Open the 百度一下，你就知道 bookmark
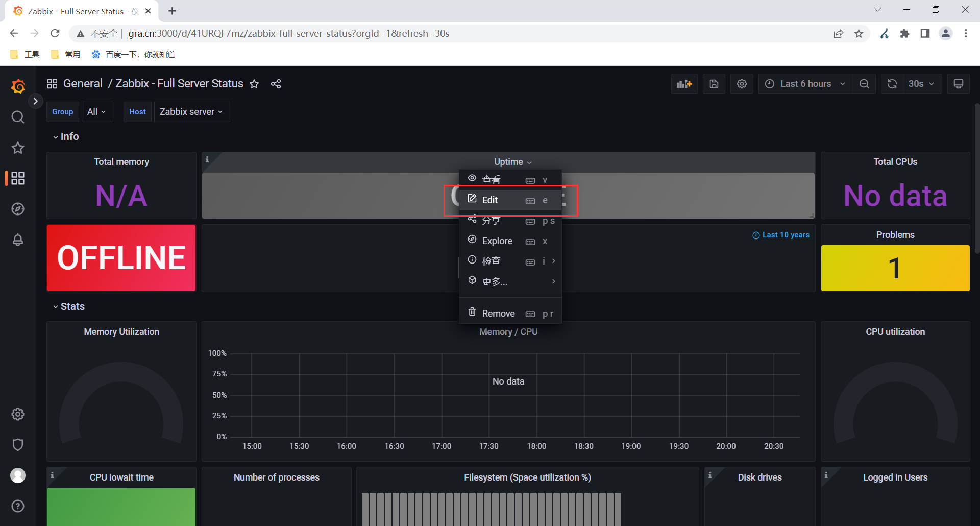 (x=133, y=55)
